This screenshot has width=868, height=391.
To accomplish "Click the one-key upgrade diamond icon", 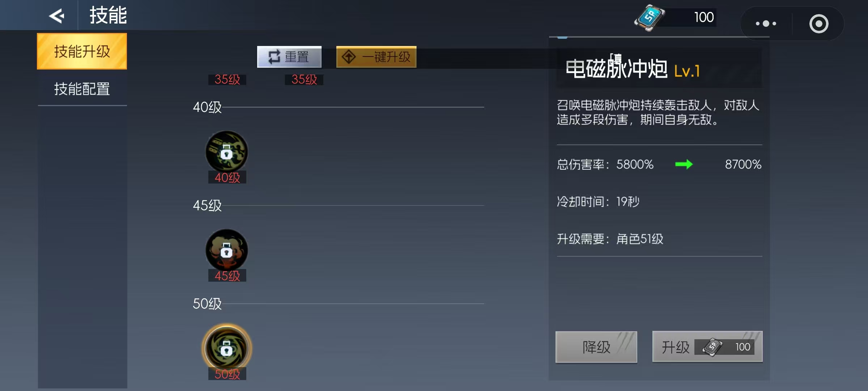I will pos(349,57).
